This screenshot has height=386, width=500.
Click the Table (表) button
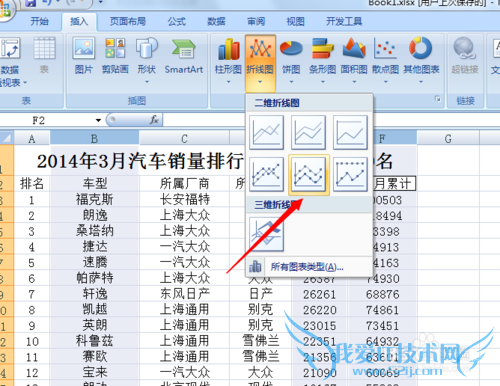[44, 56]
